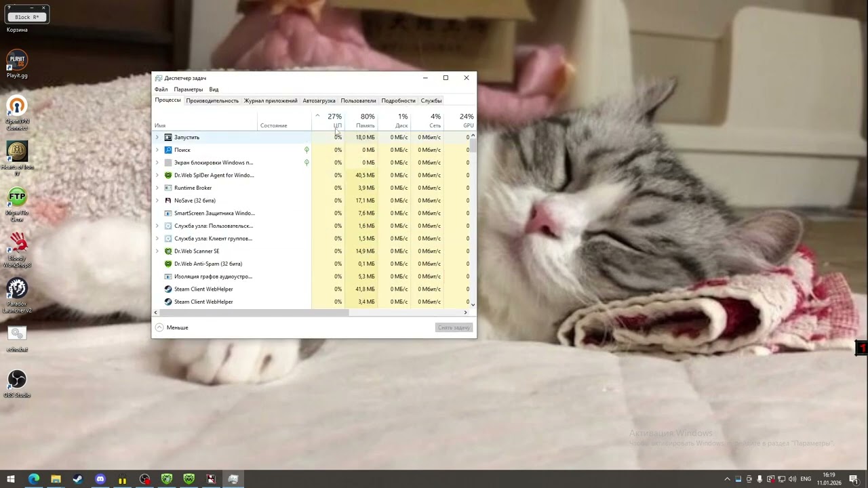Sort by the Имя column header
This screenshot has height=488, width=868.
coord(205,121)
